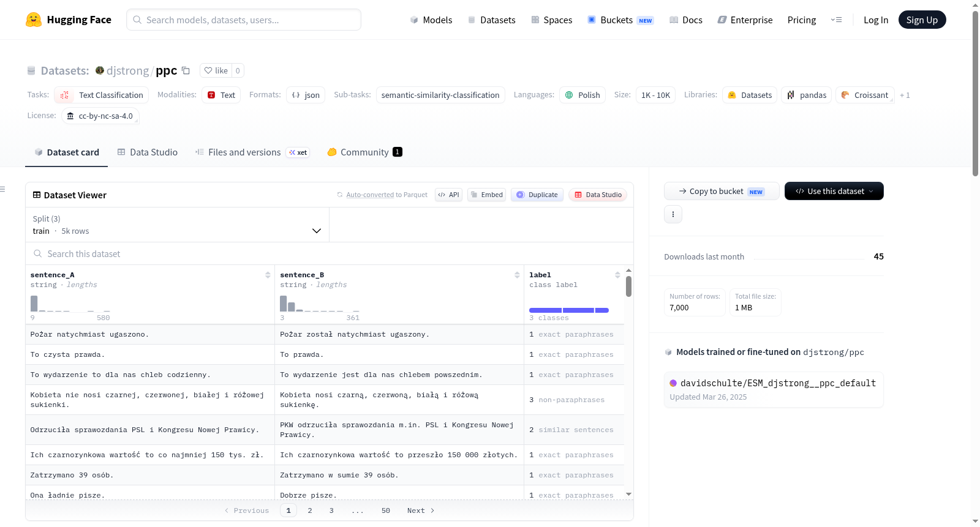Screen dimensions: 980x527
Task: Click the Text Classification task tag
Action: tap(102, 95)
